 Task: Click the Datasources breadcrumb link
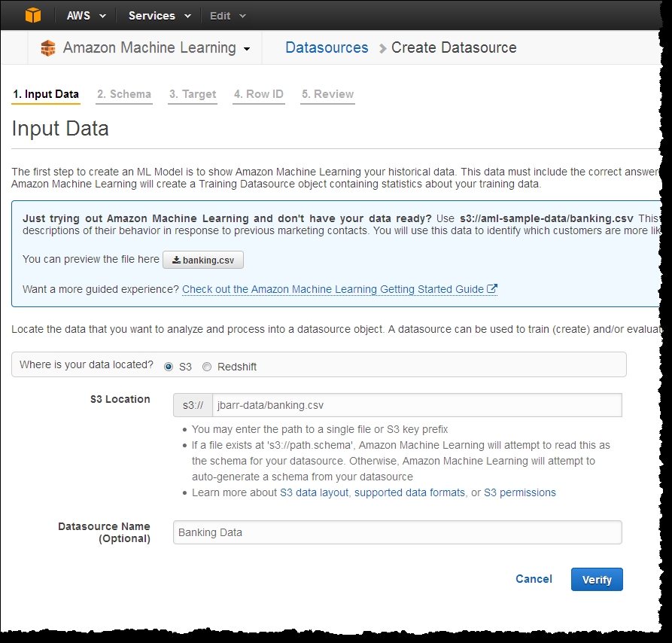(327, 47)
